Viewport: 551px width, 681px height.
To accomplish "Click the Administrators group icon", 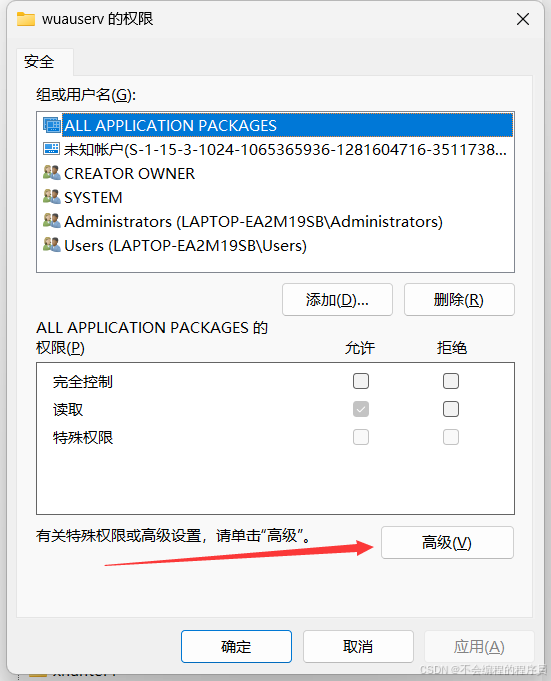I will (52, 221).
